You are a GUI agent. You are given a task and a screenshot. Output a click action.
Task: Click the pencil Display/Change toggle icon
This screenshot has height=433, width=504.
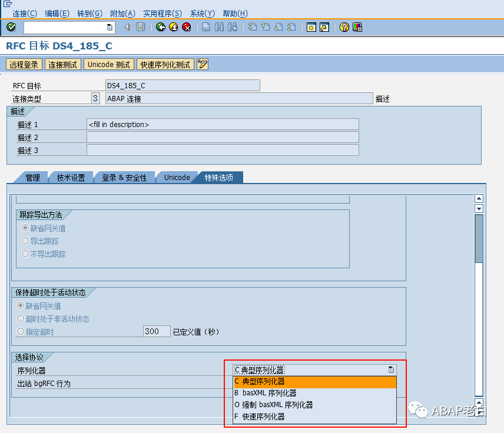pyautogui.click(x=203, y=64)
